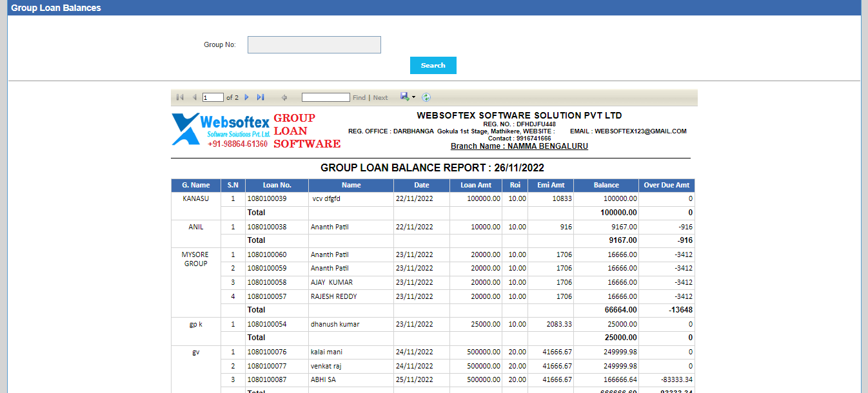Click the G. Name column header
Screen dimensions: 868x393
pos(196,185)
